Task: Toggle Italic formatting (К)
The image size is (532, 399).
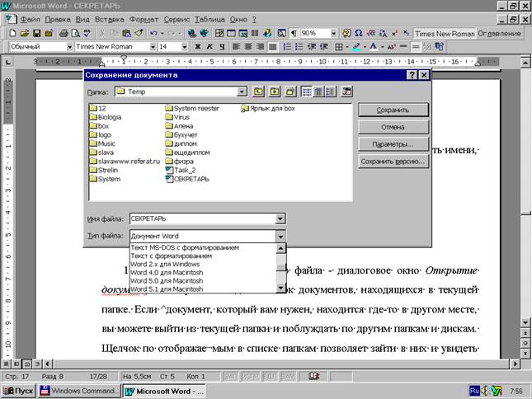Action: [x=210, y=47]
